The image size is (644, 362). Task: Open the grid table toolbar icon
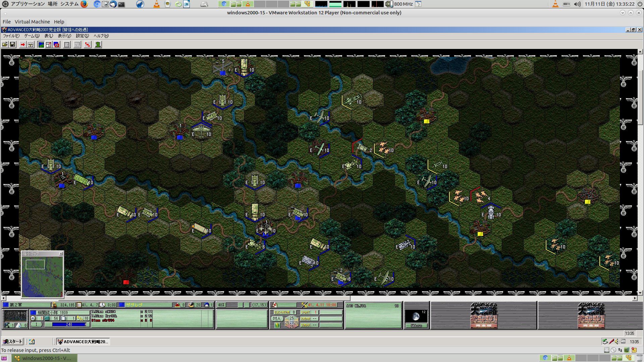pos(67,45)
